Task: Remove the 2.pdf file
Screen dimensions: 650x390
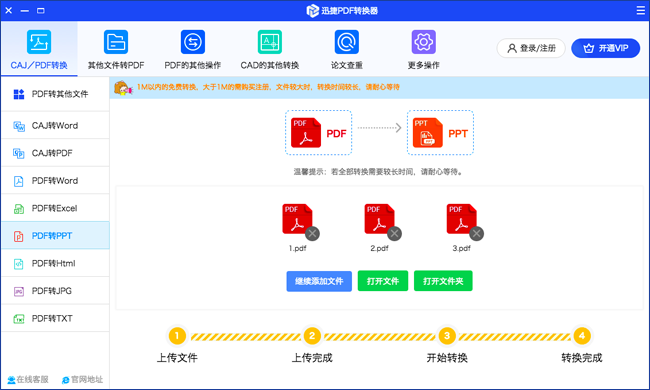Action: pos(394,234)
